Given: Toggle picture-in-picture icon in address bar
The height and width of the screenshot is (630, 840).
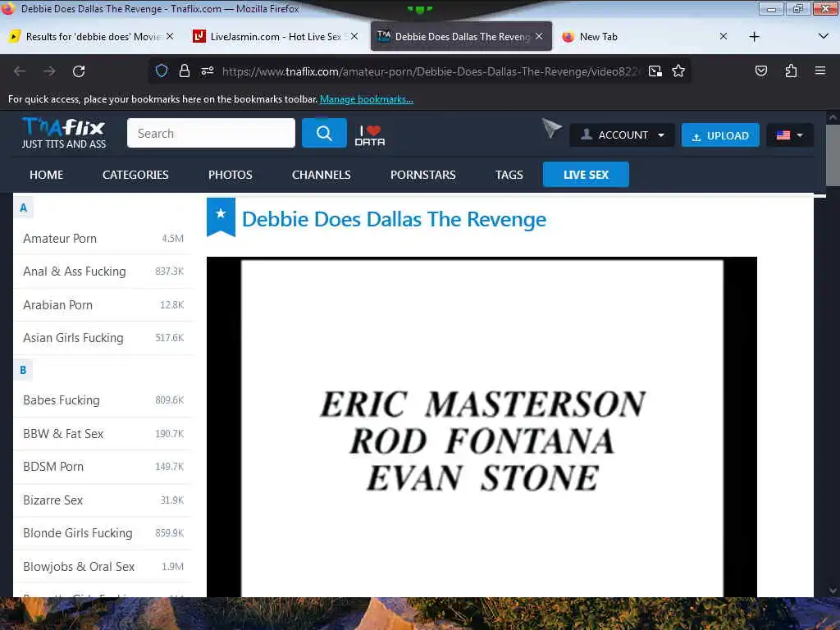Looking at the screenshot, I should click(655, 71).
